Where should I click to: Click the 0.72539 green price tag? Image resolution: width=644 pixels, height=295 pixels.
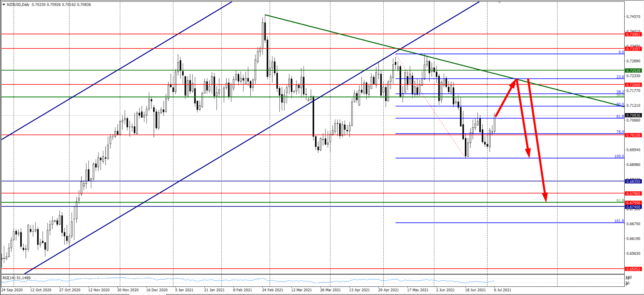coord(633,71)
